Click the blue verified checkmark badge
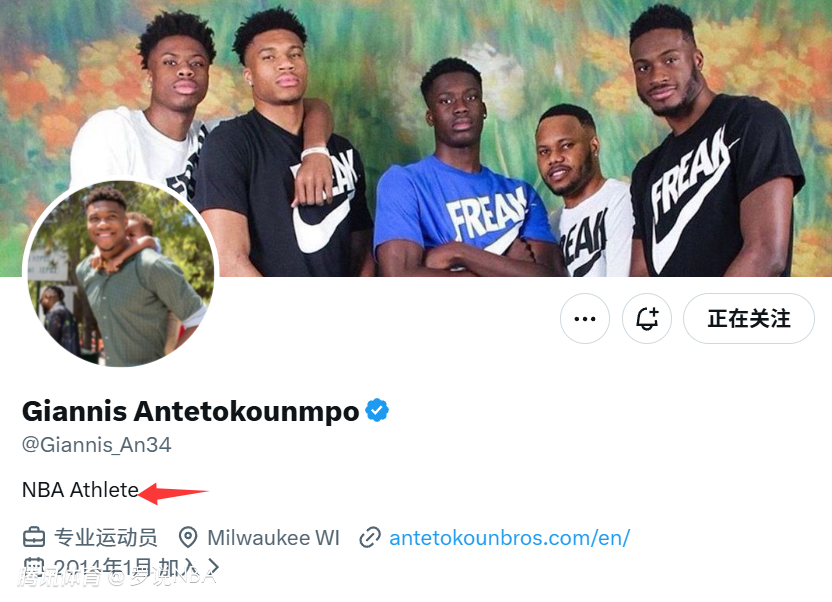 point(377,410)
